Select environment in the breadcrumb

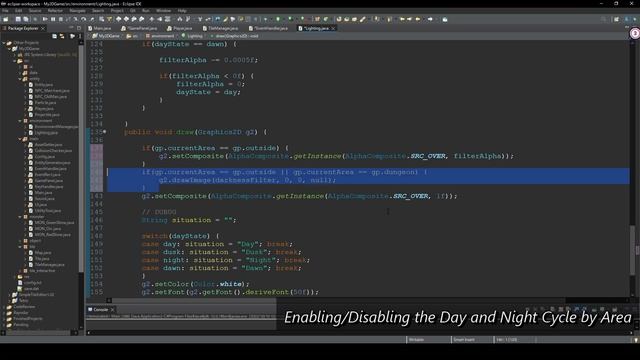[x=160, y=36]
